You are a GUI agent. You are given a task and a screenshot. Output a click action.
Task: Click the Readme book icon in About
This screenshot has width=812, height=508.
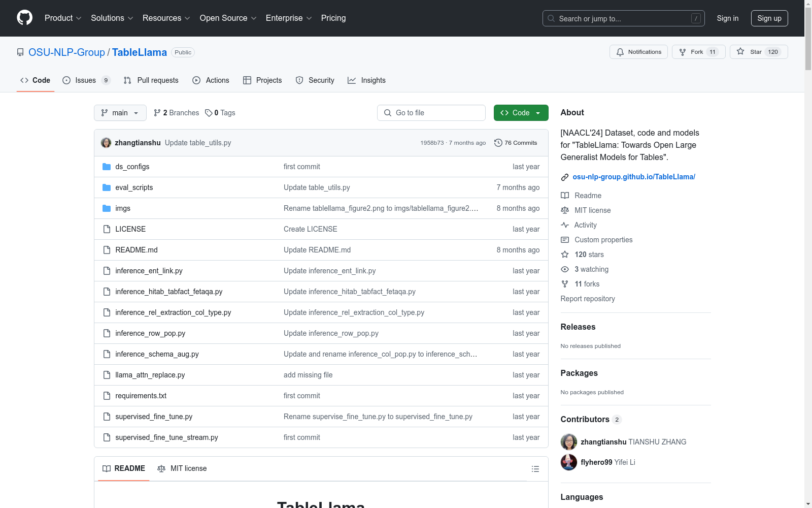click(x=565, y=196)
